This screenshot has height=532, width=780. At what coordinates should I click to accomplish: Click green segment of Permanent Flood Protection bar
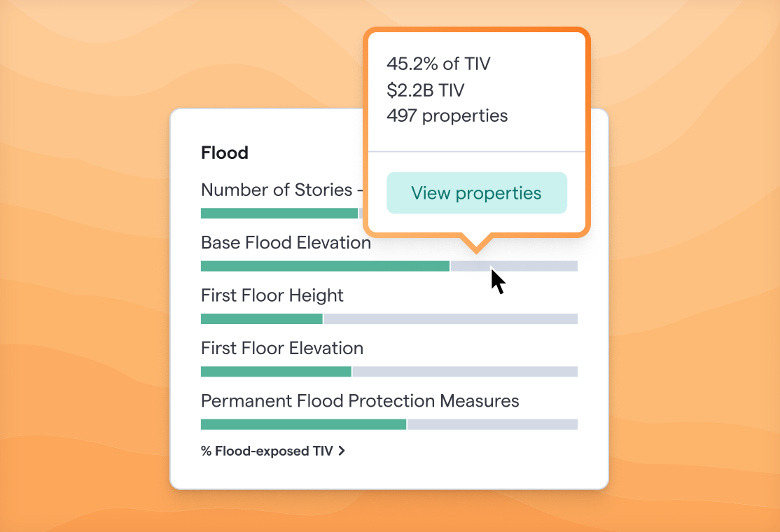pyautogui.click(x=303, y=424)
